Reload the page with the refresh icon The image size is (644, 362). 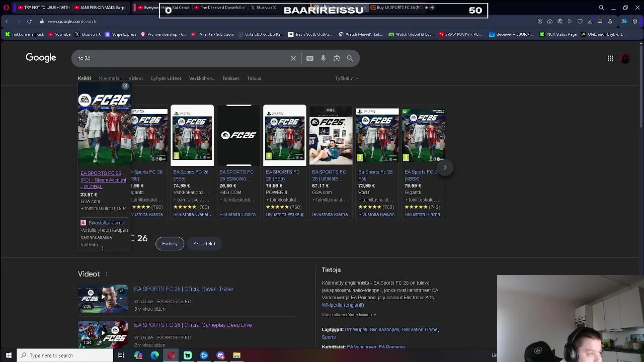tap(29, 22)
